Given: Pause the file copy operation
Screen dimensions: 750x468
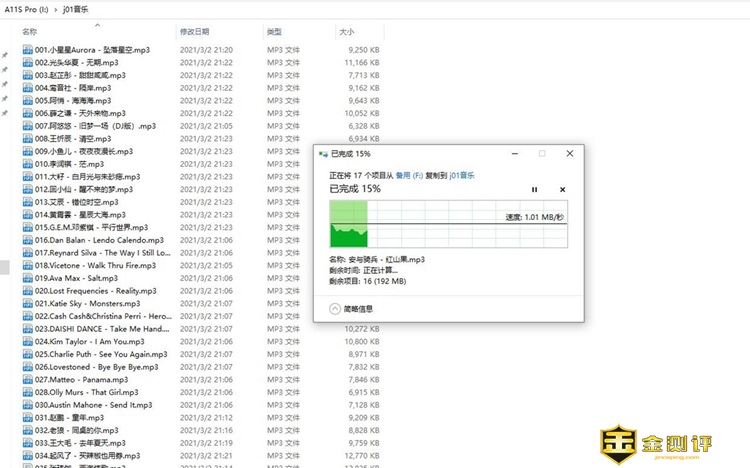Looking at the screenshot, I should [534, 190].
